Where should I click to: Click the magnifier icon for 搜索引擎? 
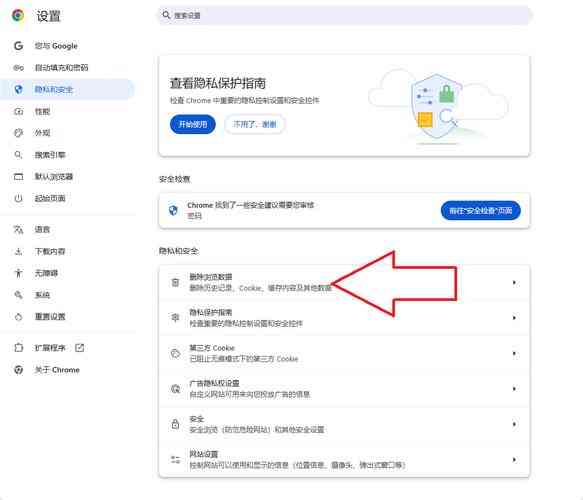coord(18,155)
